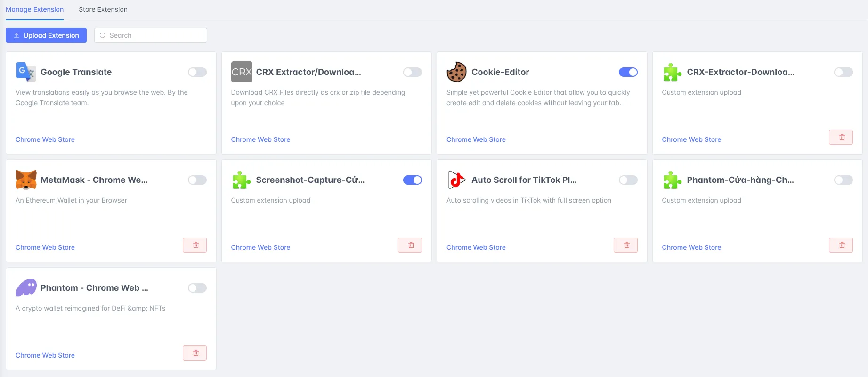Viewport: 868px width, 377px height.
Task: Click the Cookie-Editor cookie icon
Action: pos(456,72)
